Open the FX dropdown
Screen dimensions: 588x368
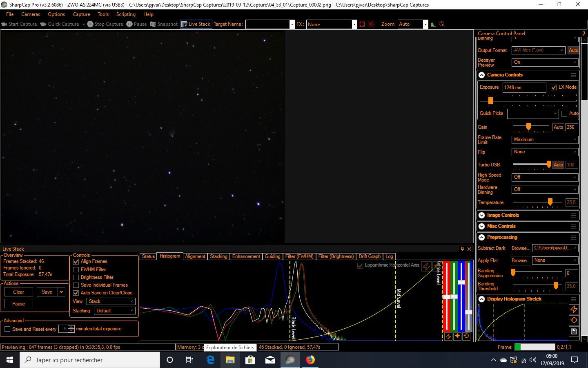coord(354,24)
